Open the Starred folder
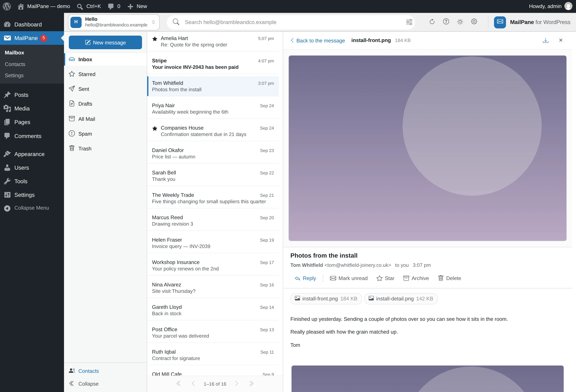Image resolution: width=576 pixels, height=392 pixels. [x=106, y=74]
